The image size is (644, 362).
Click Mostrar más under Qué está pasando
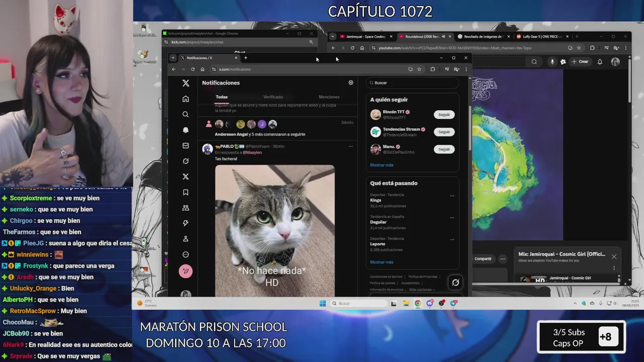(x=382, y=262)
